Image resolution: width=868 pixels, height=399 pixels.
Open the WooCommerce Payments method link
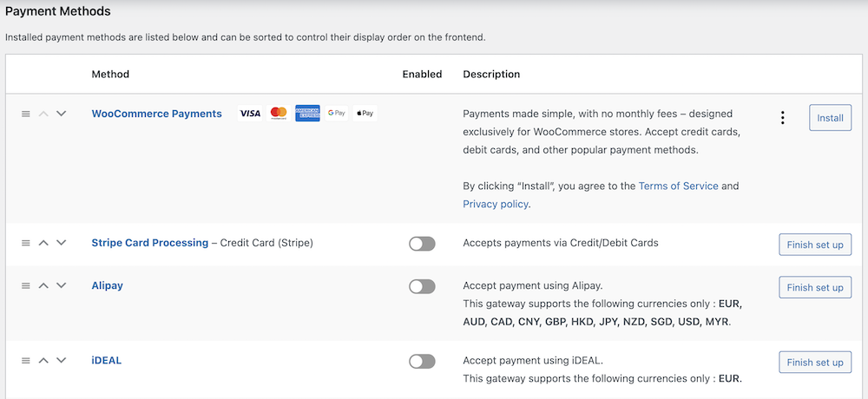[156, 114]
